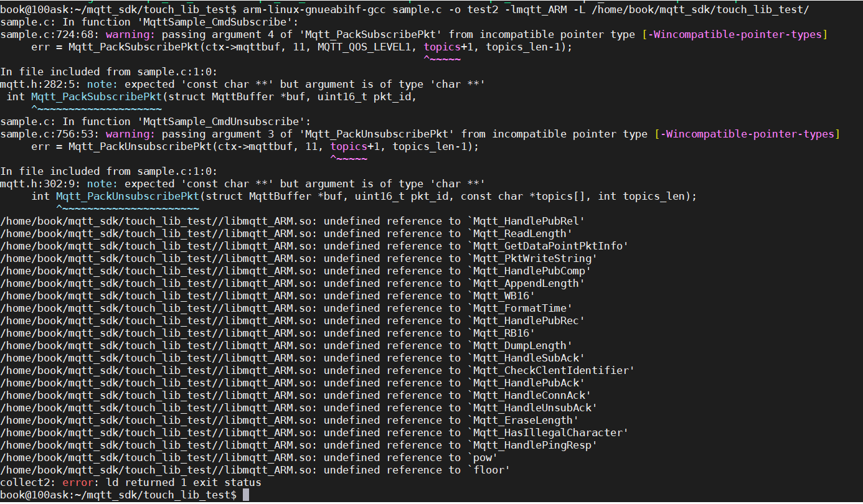
Task: Click the cyan 'Mqtt_PackUnsubscribePkt' declaration name
Action: (x=128, y=196)
